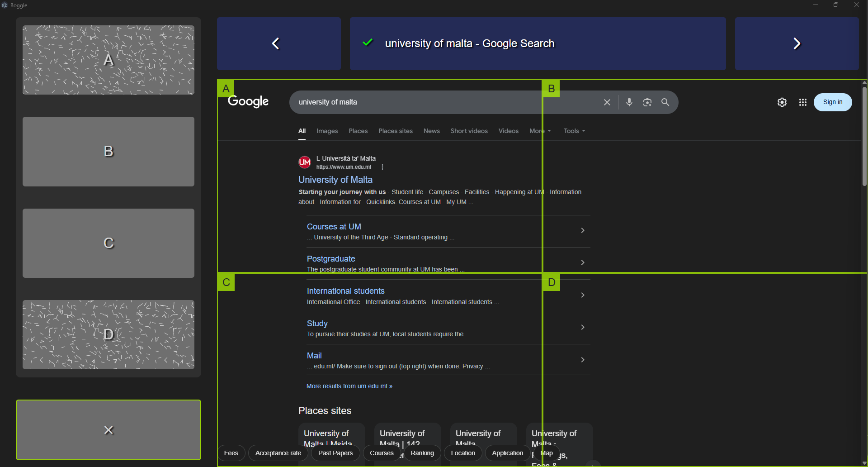The height and width of the screenshot is (467, 868).
Task: Open the Google apps grid
Action: point(803,102)
